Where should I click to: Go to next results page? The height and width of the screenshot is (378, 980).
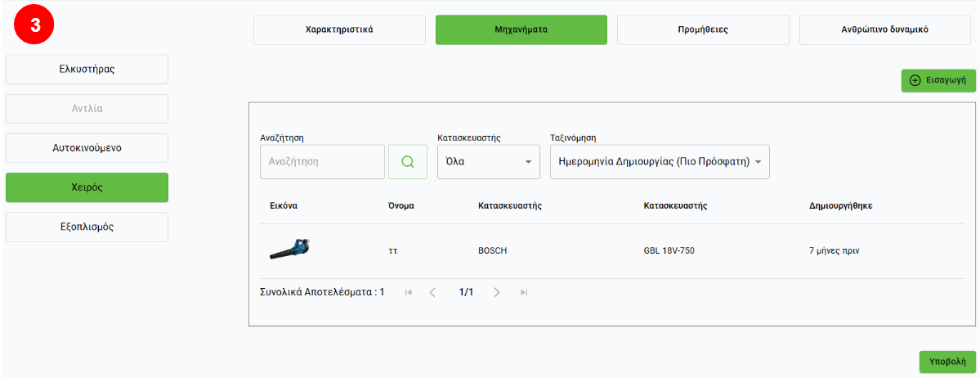tap(497, 292)
